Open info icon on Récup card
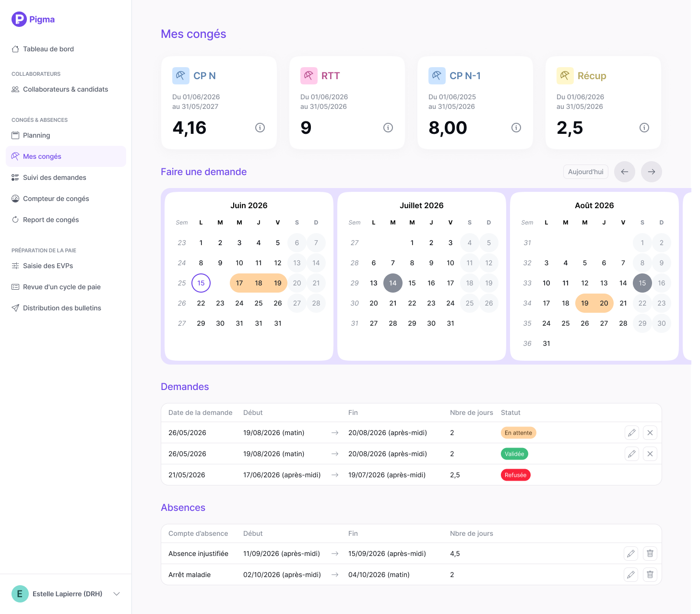700x614 pixels. pos(644,128)
